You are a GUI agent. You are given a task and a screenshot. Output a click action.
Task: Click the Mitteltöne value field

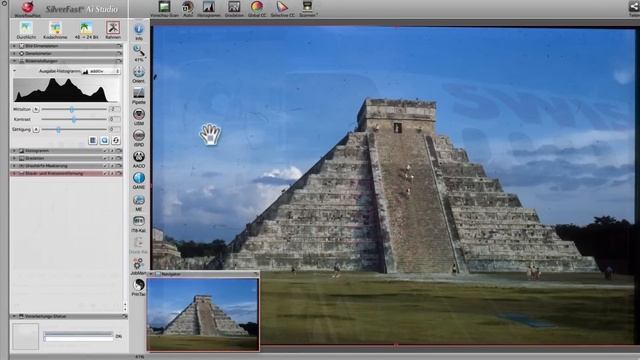pos(114,109)
